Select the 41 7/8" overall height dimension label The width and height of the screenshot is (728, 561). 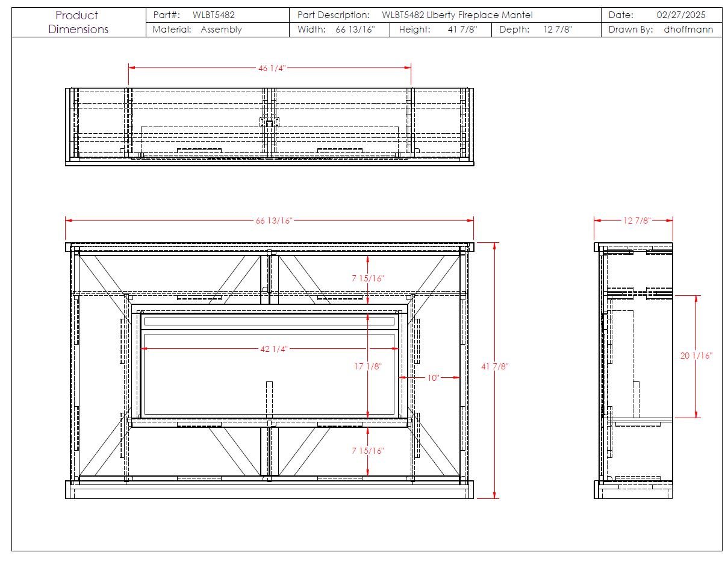[495, 366]
